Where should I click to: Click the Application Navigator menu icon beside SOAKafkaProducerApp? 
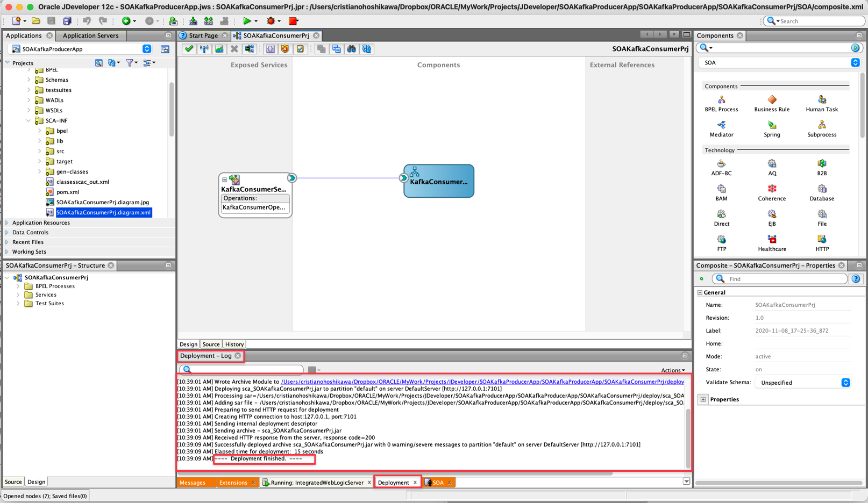coord(165,49)
